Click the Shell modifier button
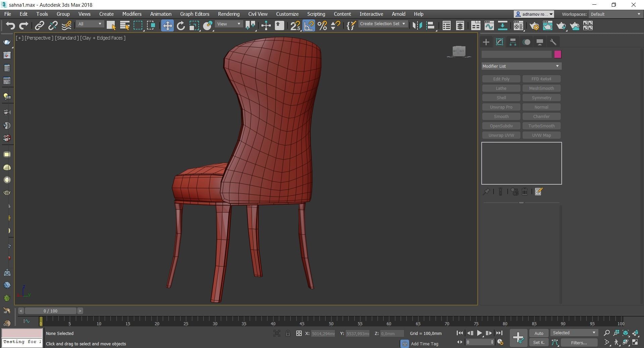 [501, 98]
